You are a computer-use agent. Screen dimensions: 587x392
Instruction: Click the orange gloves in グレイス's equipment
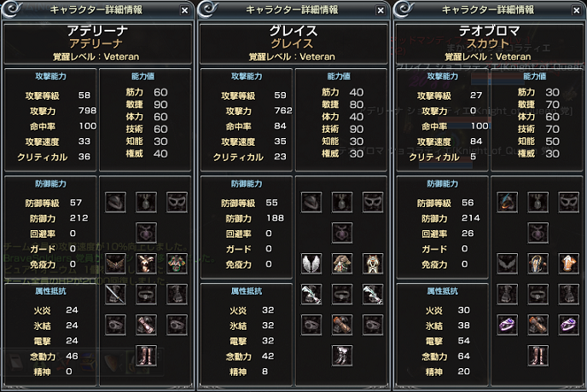tap(342, 325)
